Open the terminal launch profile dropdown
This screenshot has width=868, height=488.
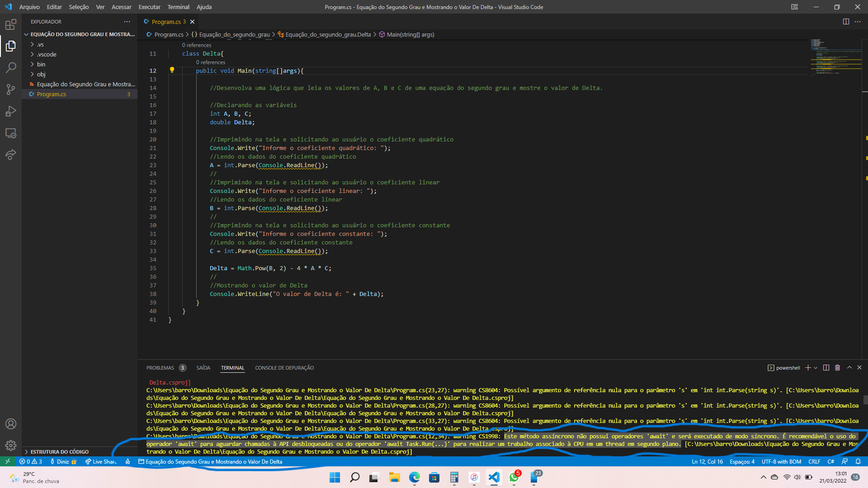816,368
